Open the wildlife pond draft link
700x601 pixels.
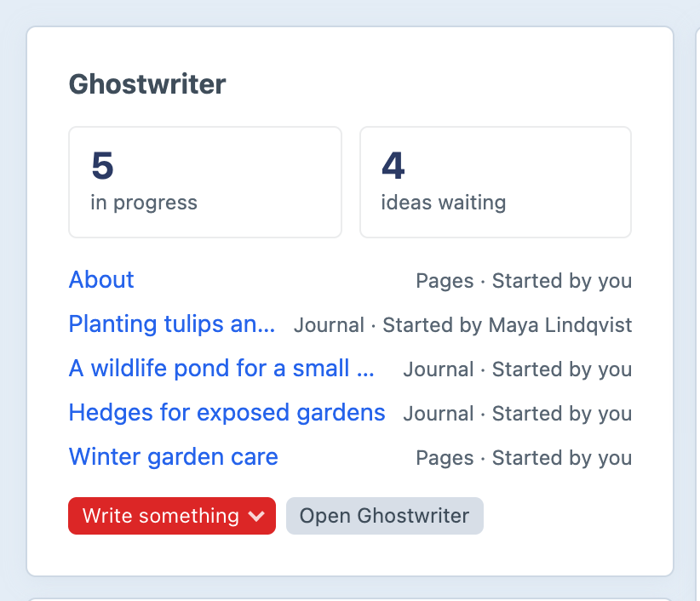tap(221, 368)
